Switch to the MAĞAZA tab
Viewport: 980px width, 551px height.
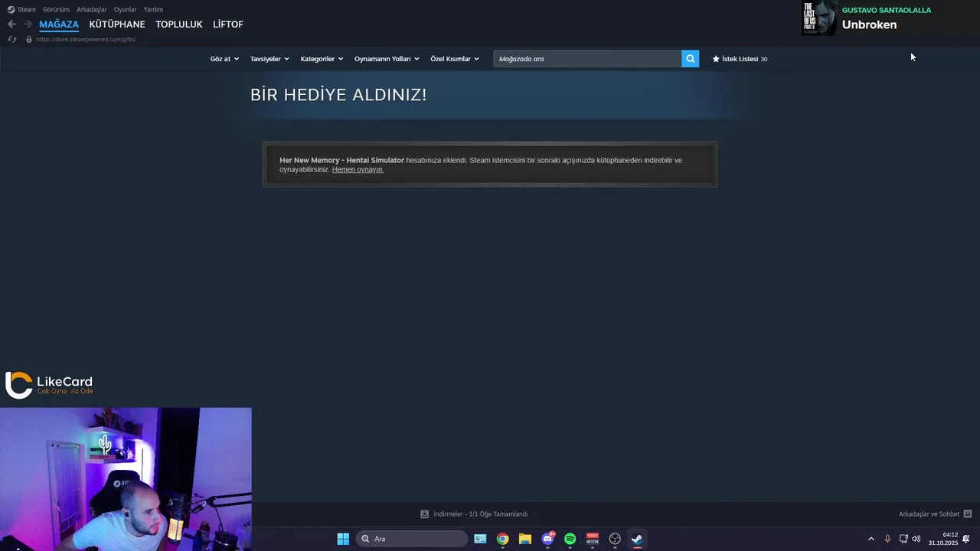click(x=59, y=24)
